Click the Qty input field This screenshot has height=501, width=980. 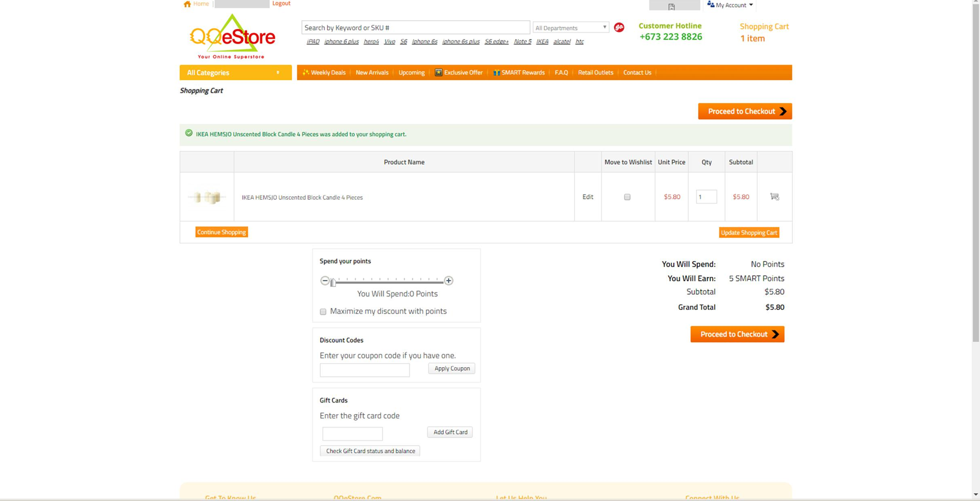706,197
